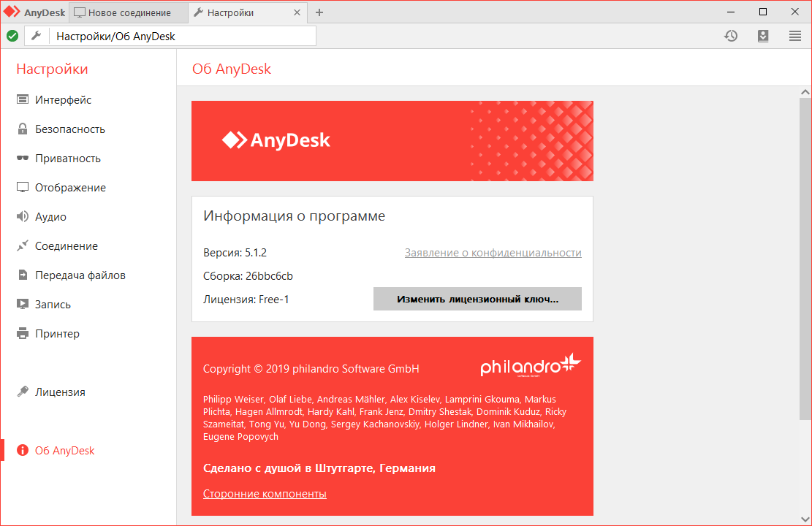The width and height of the screenshot is (812, 526).
Task: Click the install AnyDesk download icon
Action: pos(763,35)
